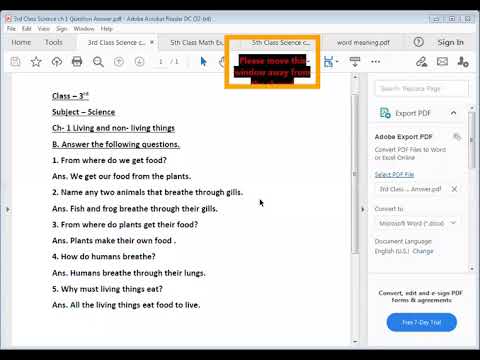480x360 pixels.
Task: Open the help question mark icon
Action: pyautogui.click(x=419, y=42)
